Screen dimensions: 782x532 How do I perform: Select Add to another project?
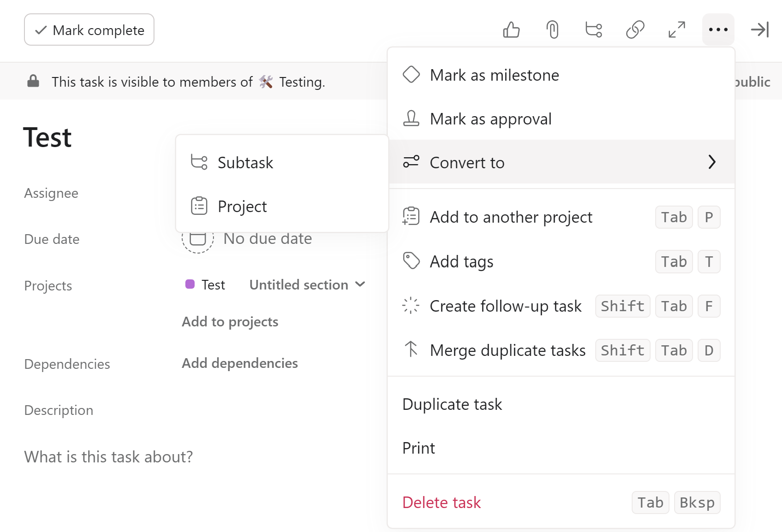click(x=511, y=217)
